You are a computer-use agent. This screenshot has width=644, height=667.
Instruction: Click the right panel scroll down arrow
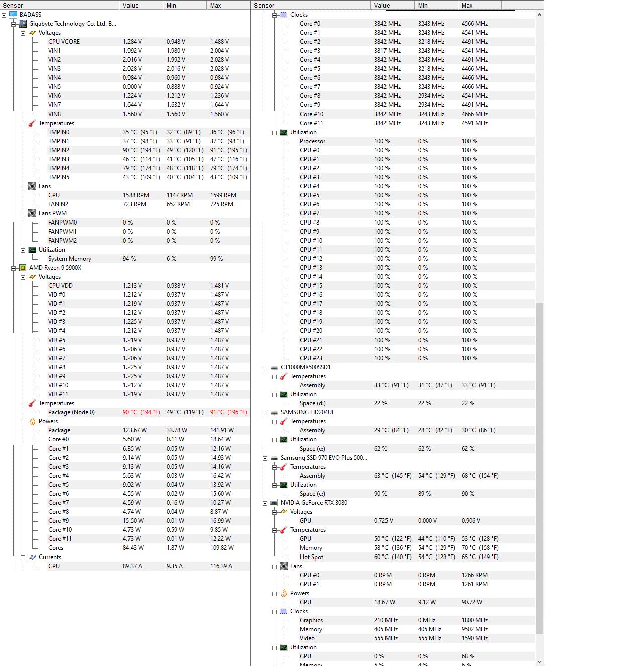pyautogui.click(x=540, y=662)
